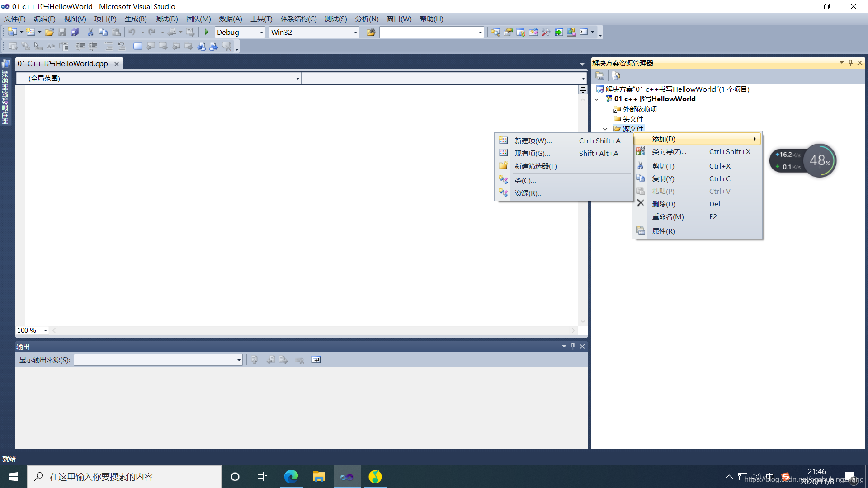Image resolution: width=868 pixels, height=488 pixels.
Task: Collapse the 01 c++书写HellowWorld project node
Action: 597,99
